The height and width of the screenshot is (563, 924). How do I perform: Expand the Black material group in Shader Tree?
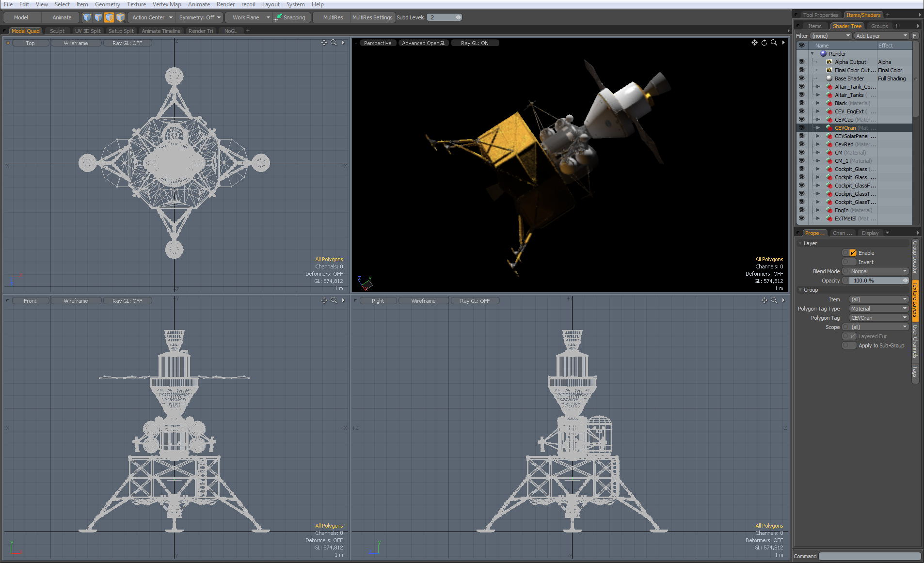coord(818,103)
